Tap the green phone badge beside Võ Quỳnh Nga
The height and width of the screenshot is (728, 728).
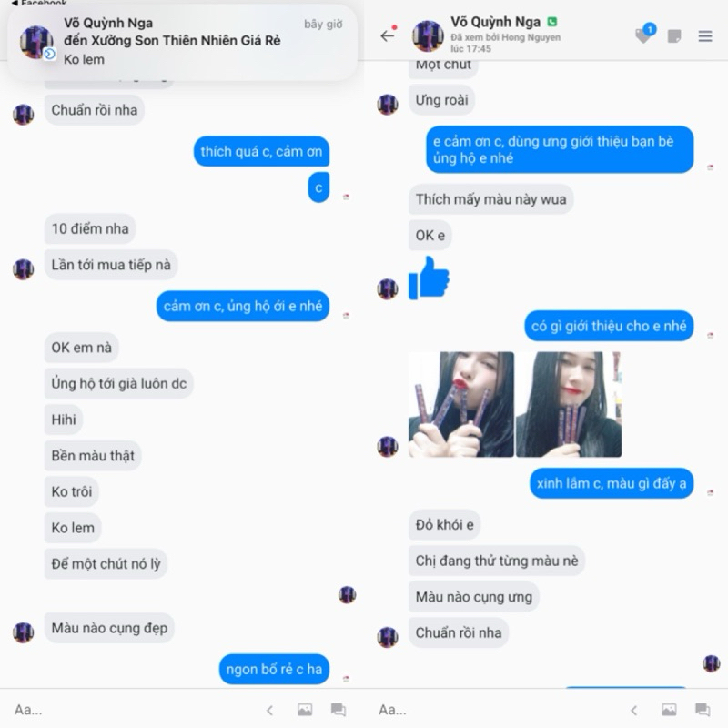pyautogui.click(x=552, y=22)
